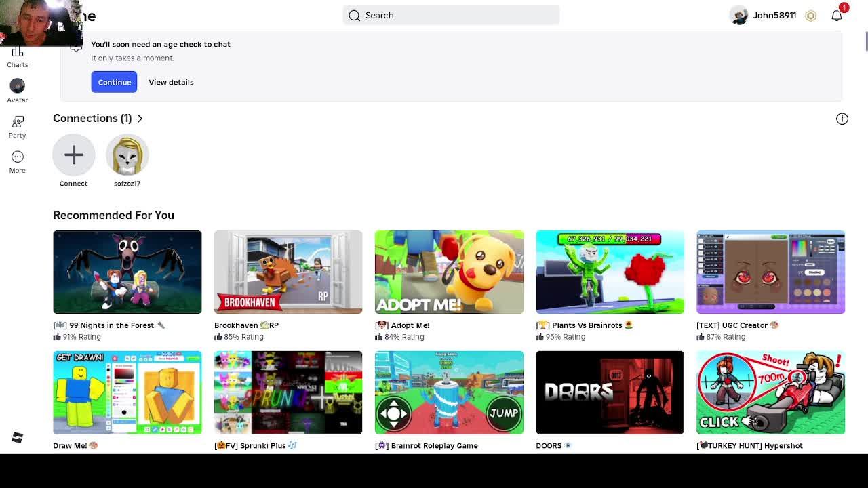Image resolution: width=868 pixels, height=488 pixels.
Task: Click the [TEXT] UGC Creator title
Action: [x=738, y=325]
